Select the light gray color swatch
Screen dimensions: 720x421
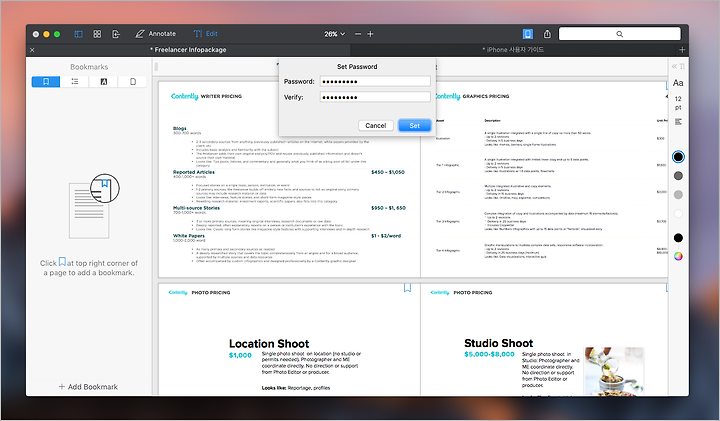point(678,195)
